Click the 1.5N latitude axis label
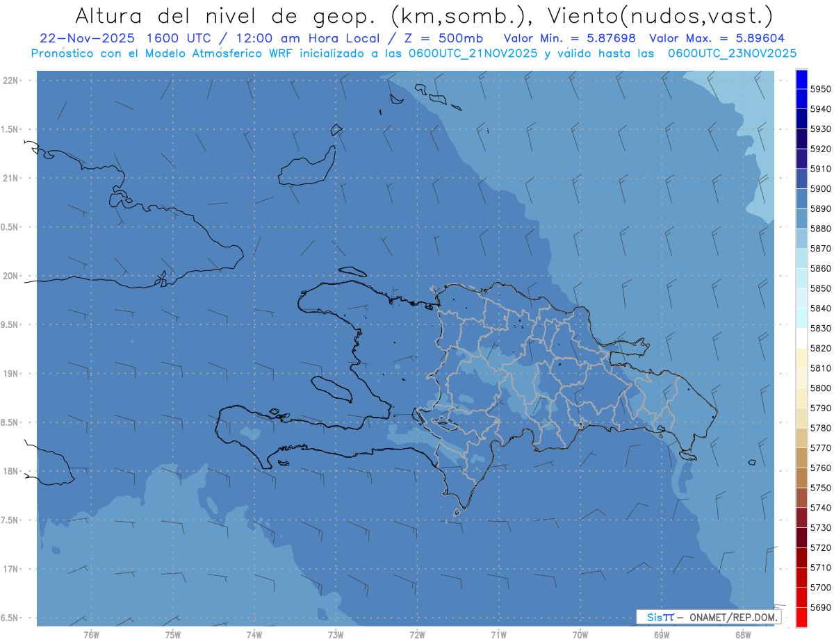The height and width of the screenshot is (644, 834). [x=10, y=129]
